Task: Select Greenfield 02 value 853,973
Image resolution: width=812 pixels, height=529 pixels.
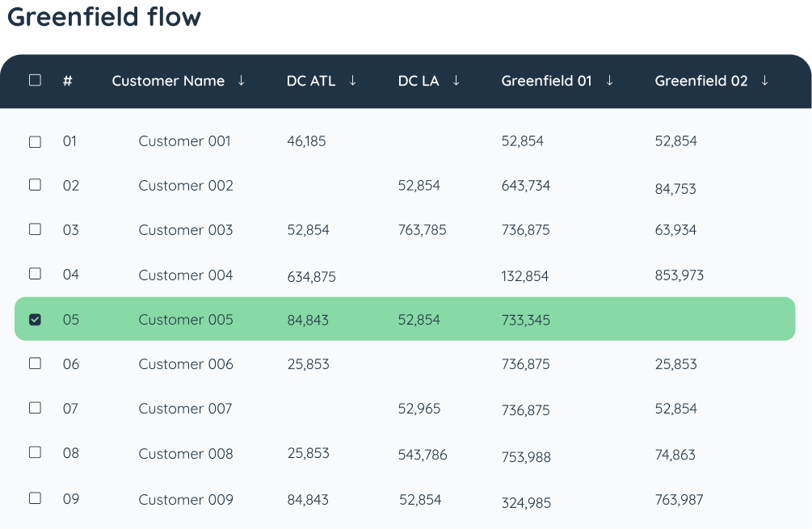Action: click(x=679, y=275)
